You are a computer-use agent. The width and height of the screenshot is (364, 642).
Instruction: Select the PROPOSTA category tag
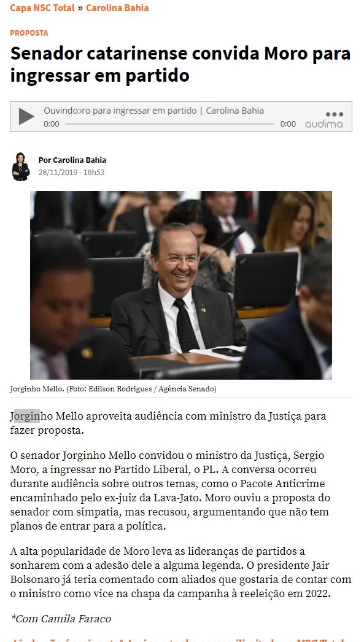(x=29, y=33)
